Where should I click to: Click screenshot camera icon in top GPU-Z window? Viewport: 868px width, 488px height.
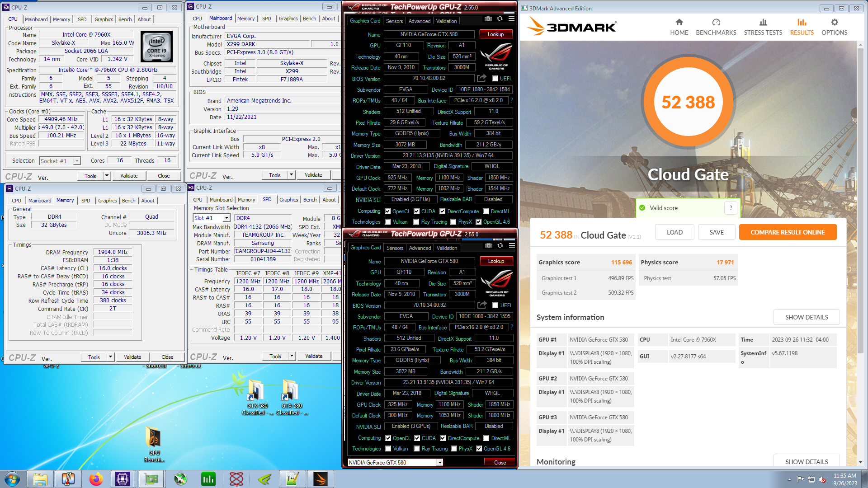point(488,19)
